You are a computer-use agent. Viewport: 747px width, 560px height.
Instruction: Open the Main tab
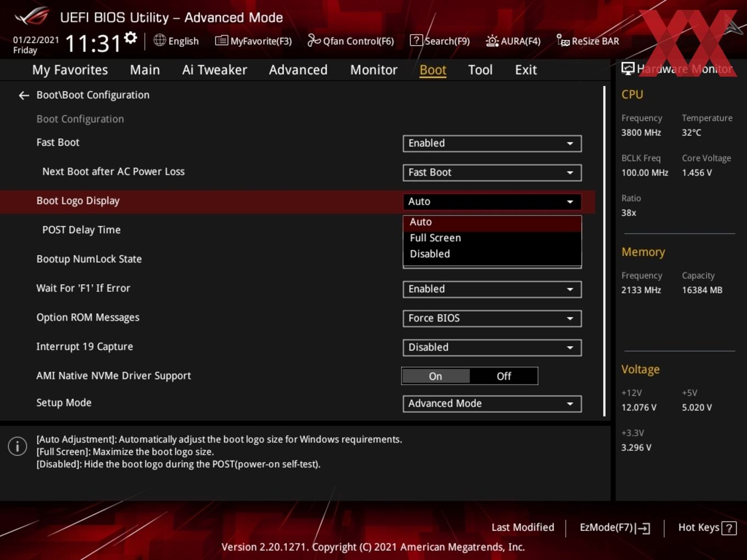pos(145,70)
